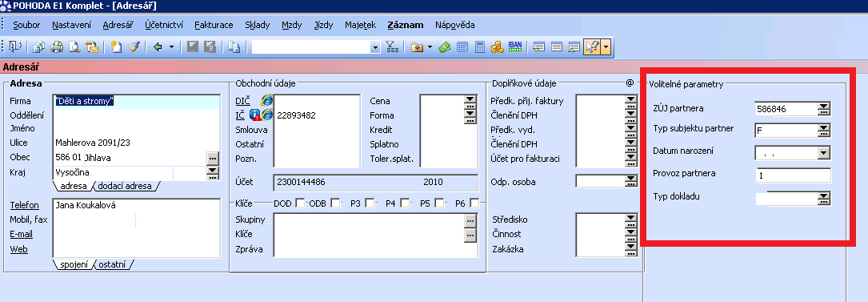Click the ellipsis button for Skupiny
The image size is (868, 302).
pos(470,219)
